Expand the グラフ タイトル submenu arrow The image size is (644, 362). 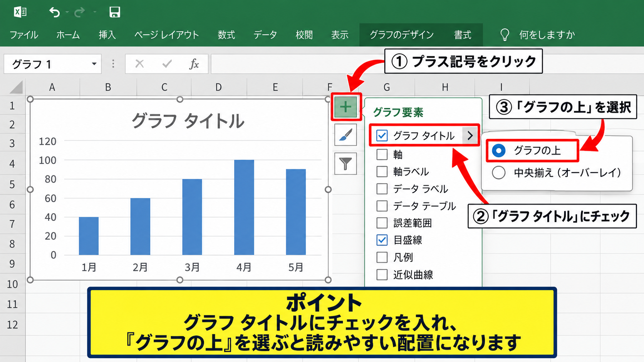pos(470,135)
